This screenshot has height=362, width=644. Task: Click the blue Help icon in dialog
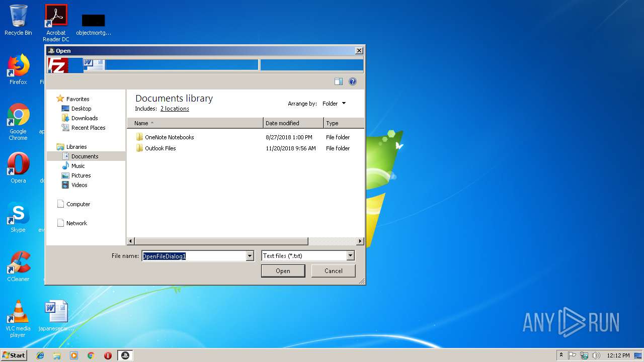tap(353, 81)
